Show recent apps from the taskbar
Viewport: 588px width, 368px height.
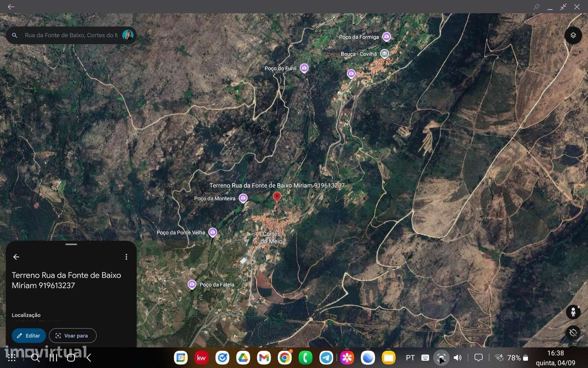click(x=53, y=358)
